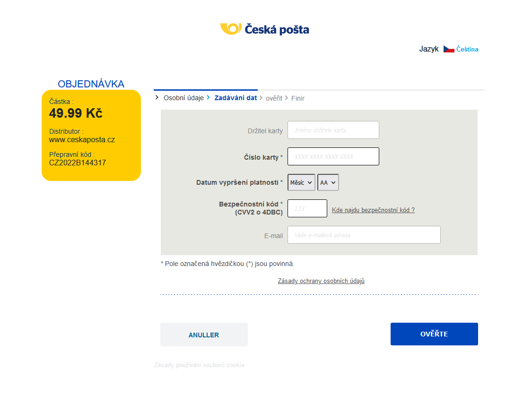The image size is (532, 395).
Task: Focus the Číslo karty input field
Action: tap(333, 156)
